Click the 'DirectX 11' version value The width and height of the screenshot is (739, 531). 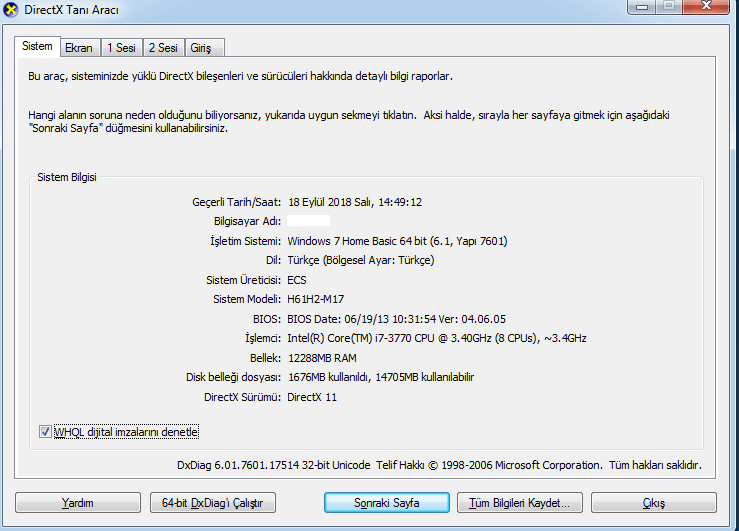[312, 397]
